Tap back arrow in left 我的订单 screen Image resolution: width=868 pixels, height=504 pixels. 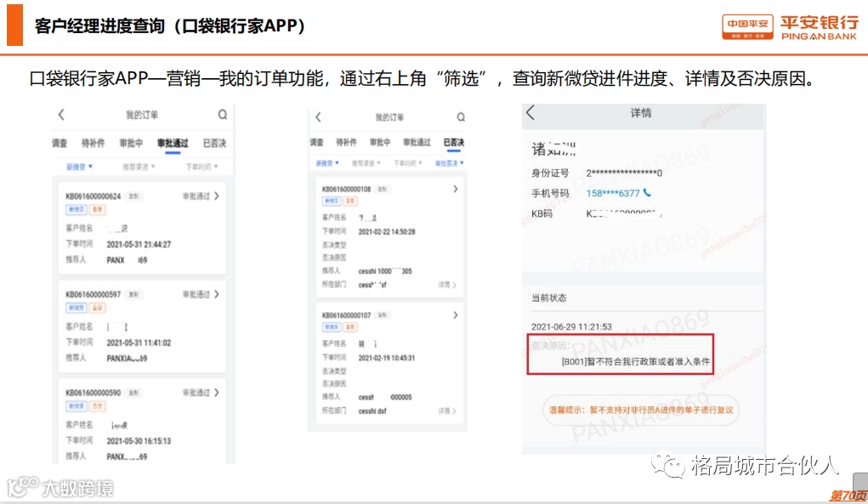61,115
